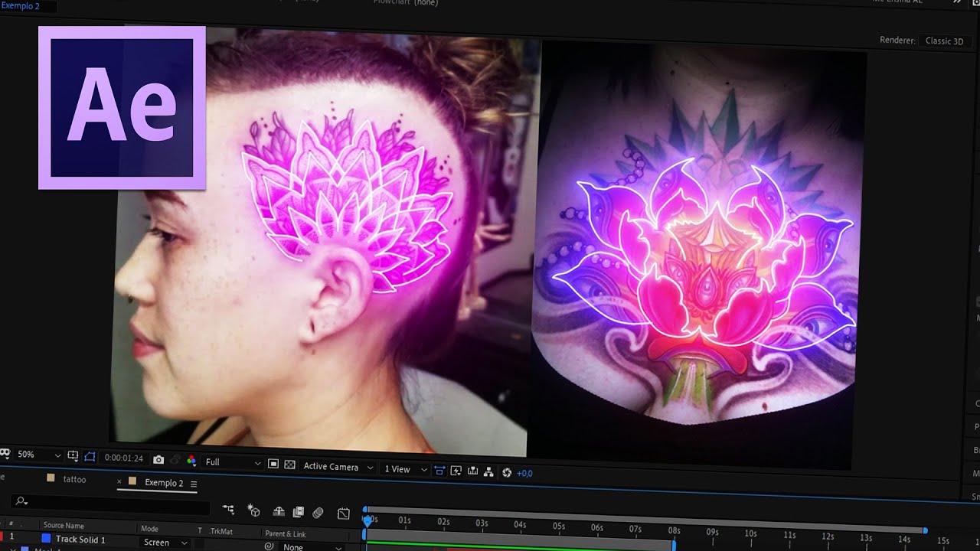Image resolution: width=980 pixels, height=551 pixels.
Task: Click the current time 0:00:01:24 field
Action: [x=123, y=458]
